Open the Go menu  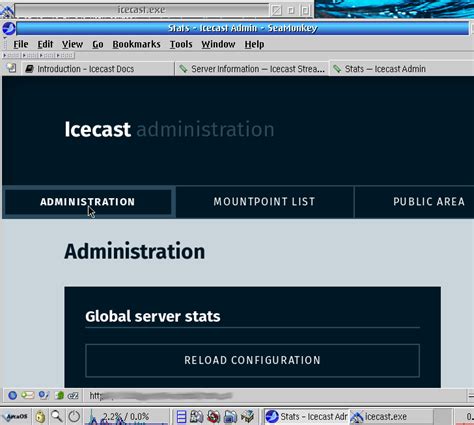[98, 44]
